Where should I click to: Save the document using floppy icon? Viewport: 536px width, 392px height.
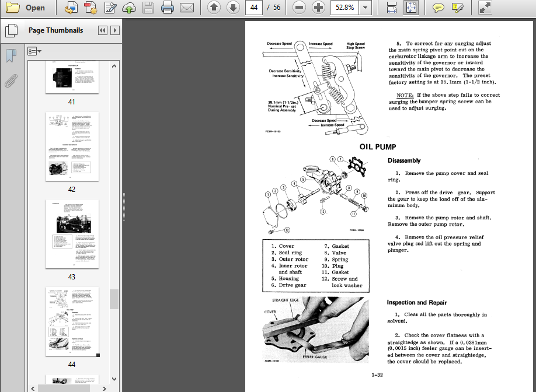pyautogui.click(x=148, y=8)
